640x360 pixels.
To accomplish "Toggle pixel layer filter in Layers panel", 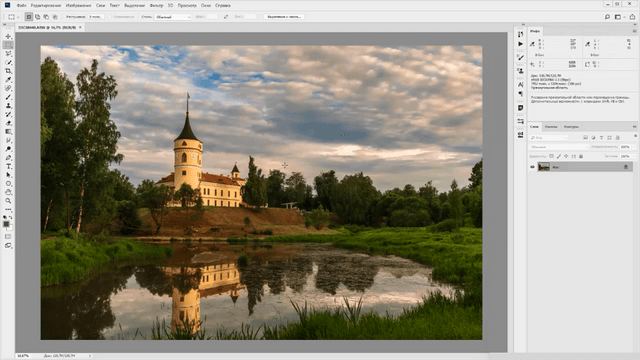I will click(x=585, y=138).
